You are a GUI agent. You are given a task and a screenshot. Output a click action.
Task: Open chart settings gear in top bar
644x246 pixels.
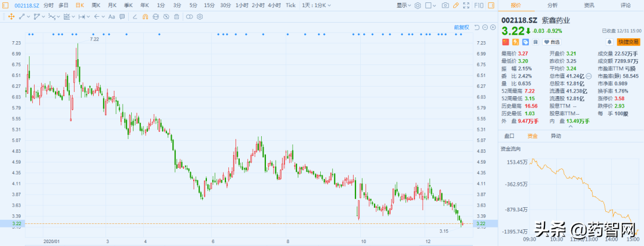(x=417, y=5)
